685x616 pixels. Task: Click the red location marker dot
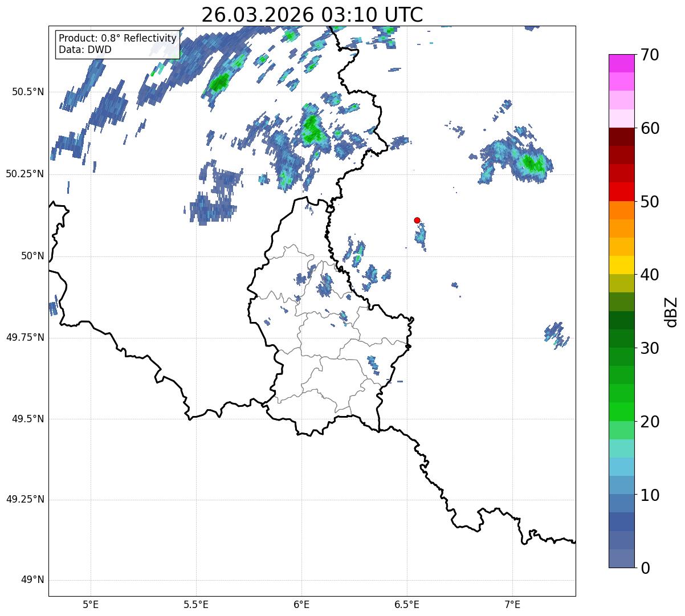[x=417, y=220]
